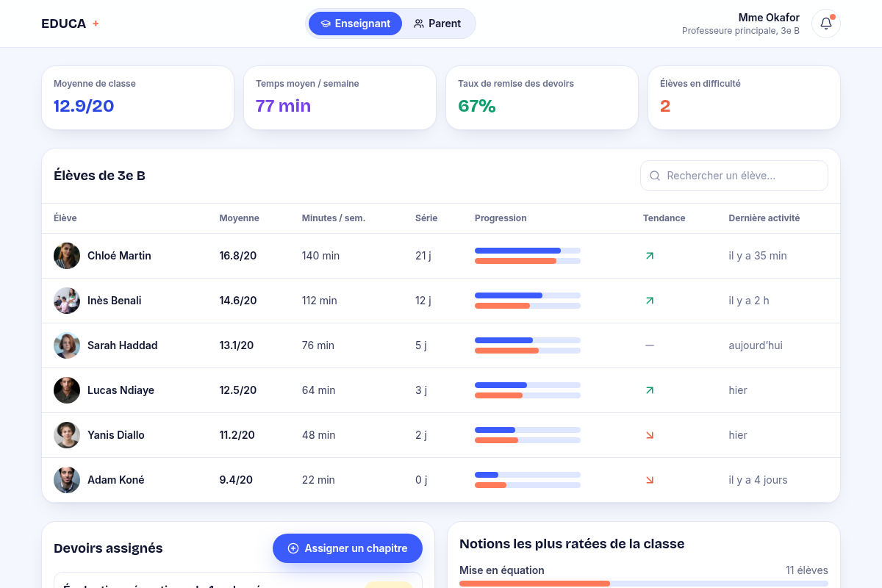Select the Taux de remise 67% card

542,98
